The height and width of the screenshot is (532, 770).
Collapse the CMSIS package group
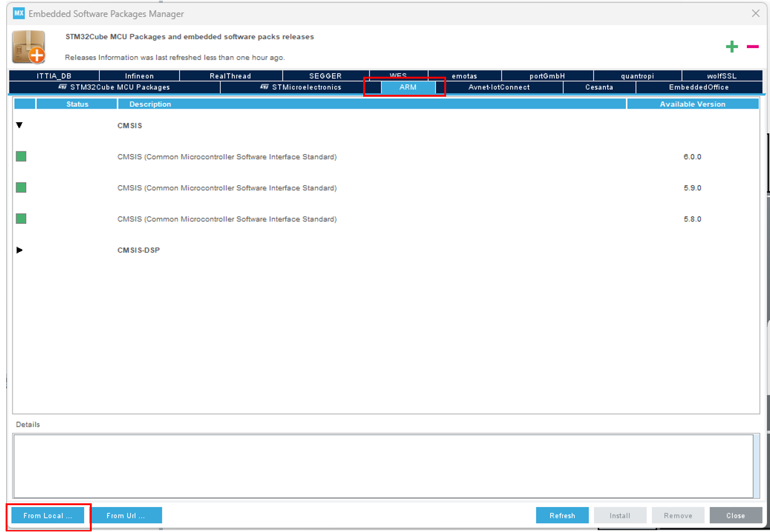[x=19, y=125]
